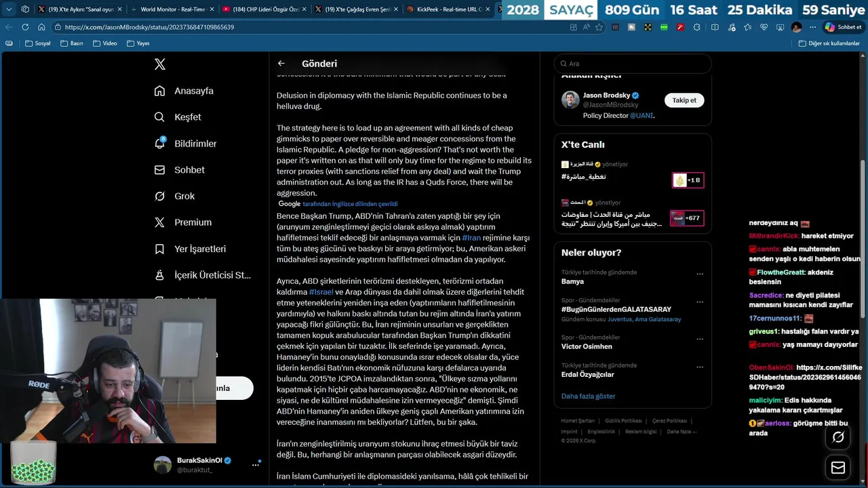Open more options for Victor Osimhen trend

click(x=700, y=339)
